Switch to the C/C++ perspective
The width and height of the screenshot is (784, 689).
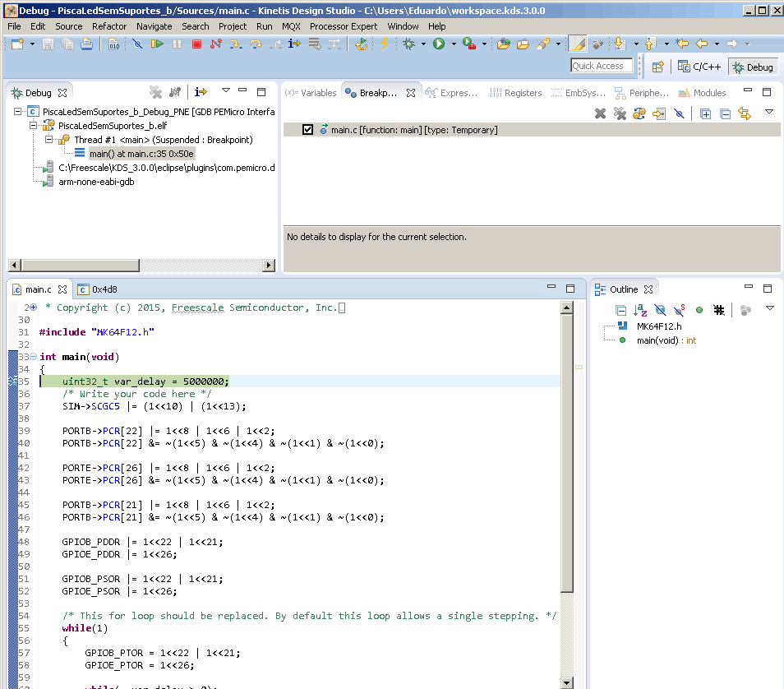(699, 67)
